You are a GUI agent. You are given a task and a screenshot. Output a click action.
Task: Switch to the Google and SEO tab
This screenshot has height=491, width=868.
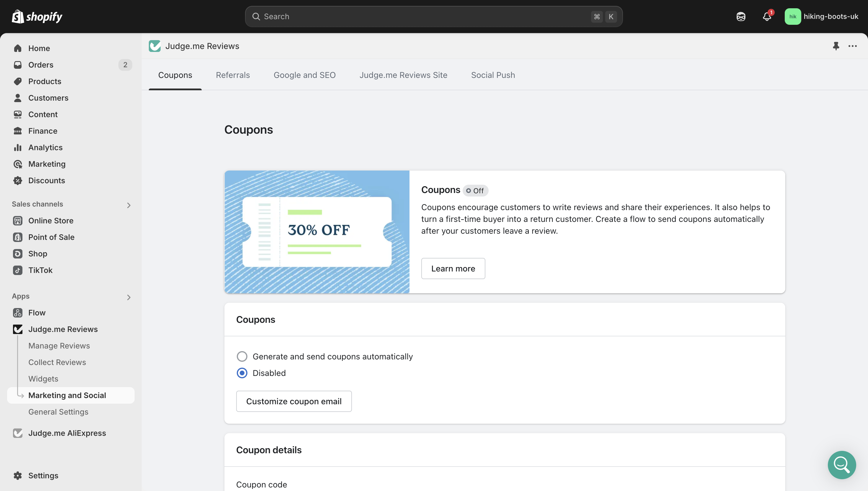(305, 75)
